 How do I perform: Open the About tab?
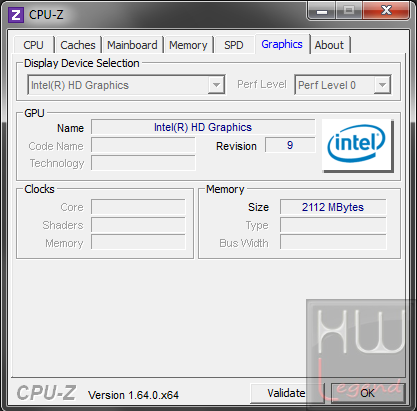click(x=329, y=45)
